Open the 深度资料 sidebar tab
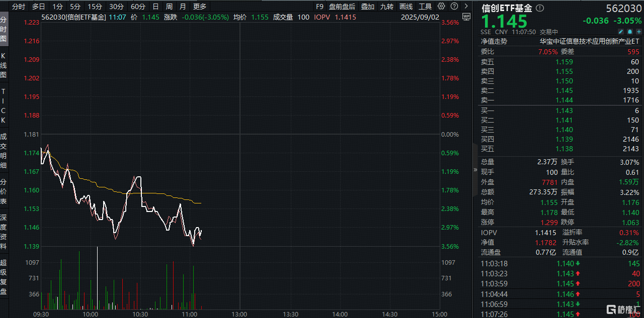 click(4, 232)
